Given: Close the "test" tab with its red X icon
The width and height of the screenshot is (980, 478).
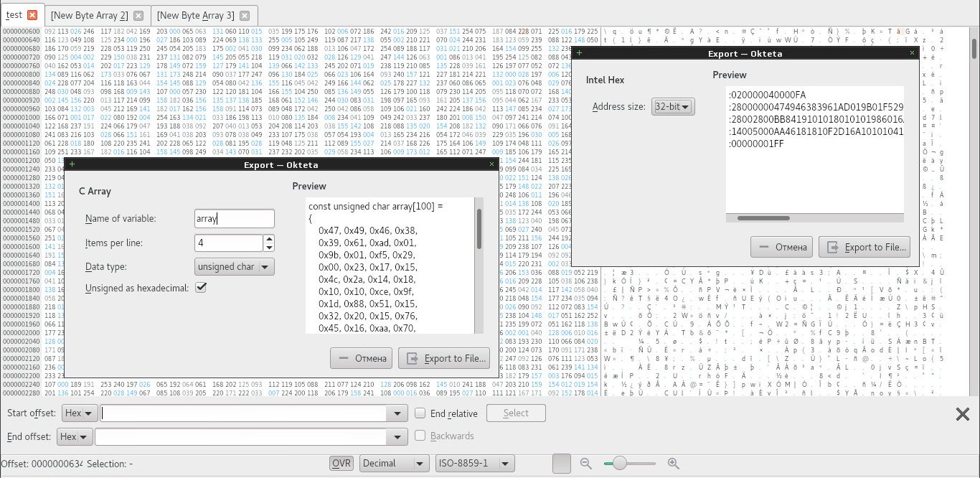Looking at the screenshot, I should click(32, 15).
